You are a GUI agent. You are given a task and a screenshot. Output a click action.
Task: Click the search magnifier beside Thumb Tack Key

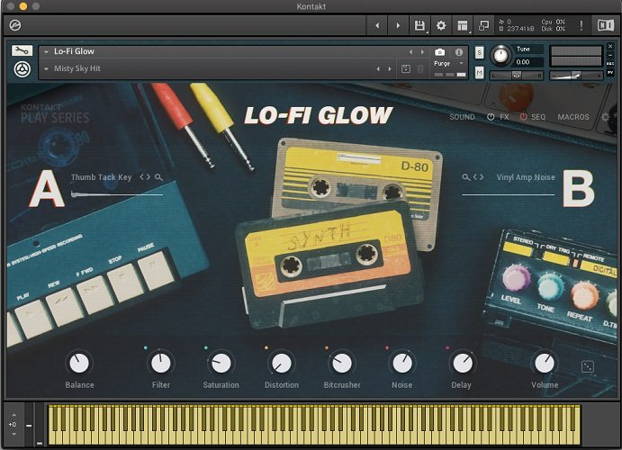(158, 177)
